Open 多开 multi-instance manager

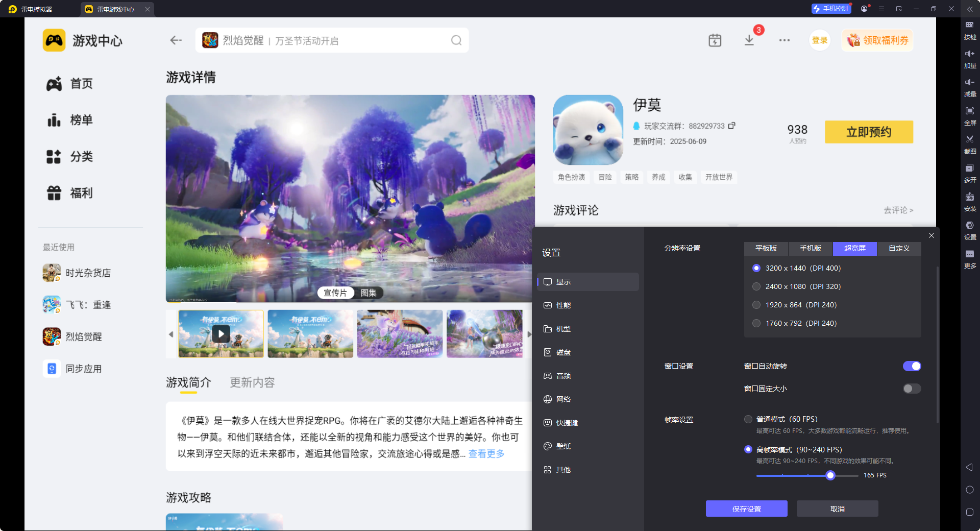point(969,173)
